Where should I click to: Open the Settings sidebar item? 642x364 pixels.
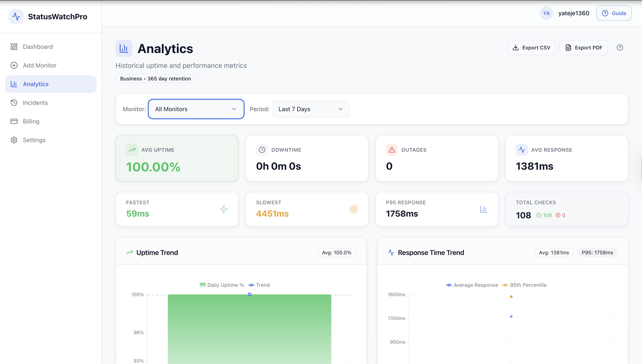coord(34,140)
